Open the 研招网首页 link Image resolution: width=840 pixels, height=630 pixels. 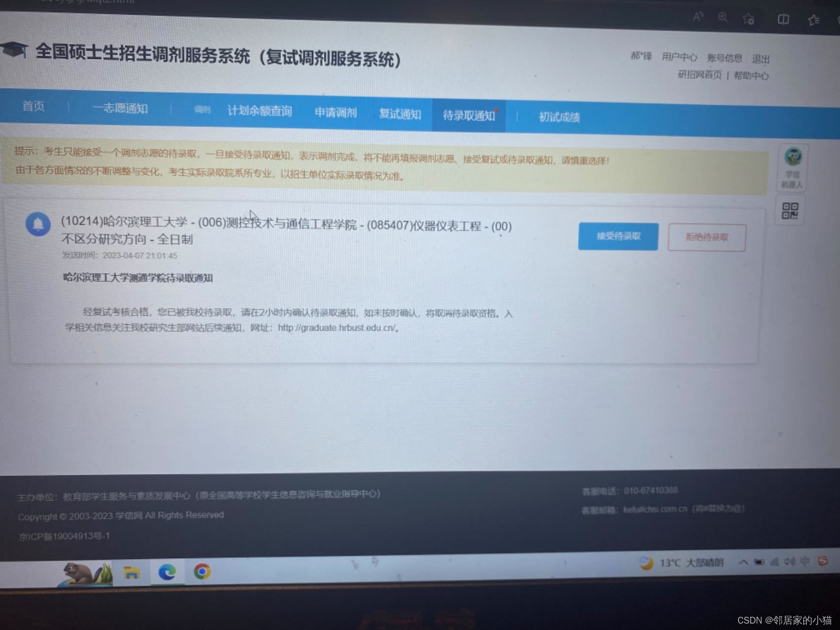(x=699, y=74)
